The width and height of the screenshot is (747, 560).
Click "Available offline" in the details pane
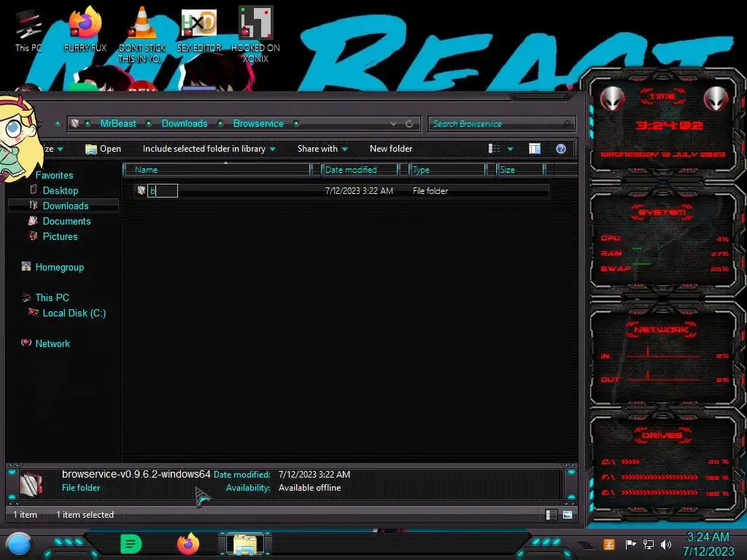309,488
